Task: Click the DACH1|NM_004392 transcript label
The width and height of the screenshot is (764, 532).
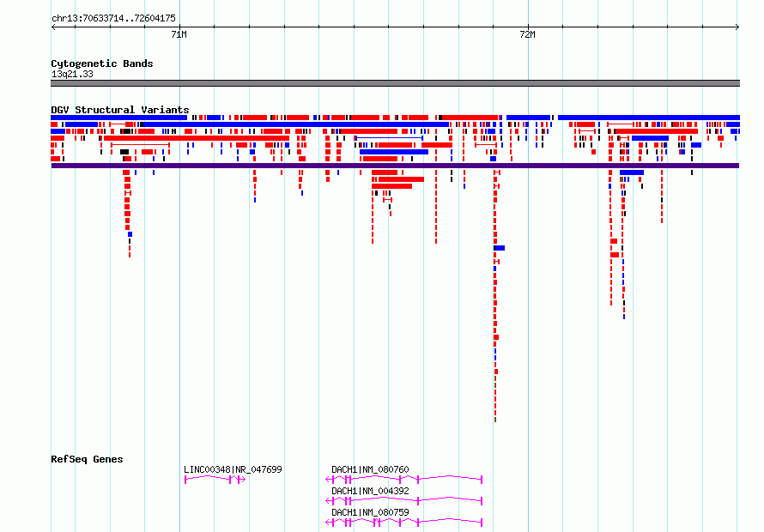Action: point(370,491)
